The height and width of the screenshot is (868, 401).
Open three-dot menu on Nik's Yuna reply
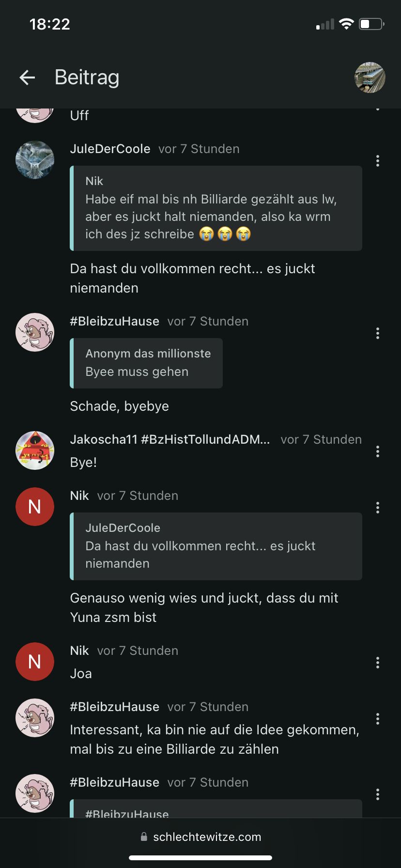tap(378, 508)
